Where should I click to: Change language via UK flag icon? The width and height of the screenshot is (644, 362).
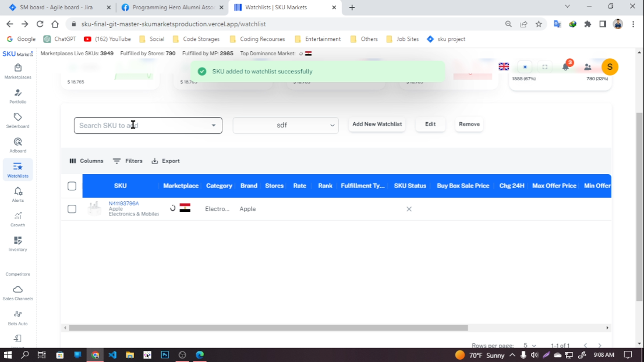[504, 66]
